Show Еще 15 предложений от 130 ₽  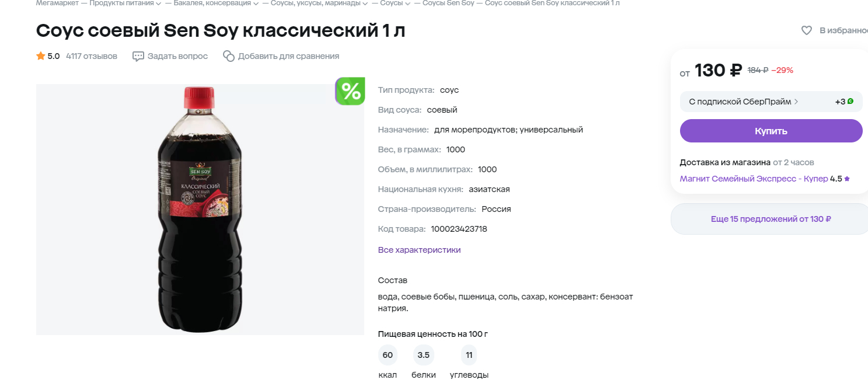pyautogui.click(x=771, y=219)
